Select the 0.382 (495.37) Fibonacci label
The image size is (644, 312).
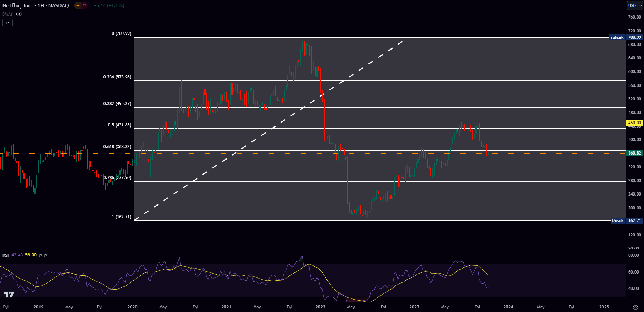[117, 104]
